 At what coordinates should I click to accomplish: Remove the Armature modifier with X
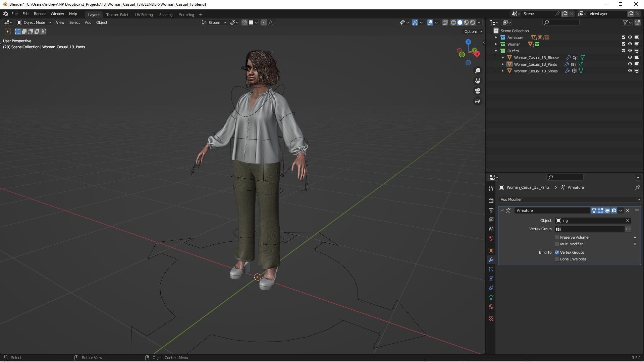(x=628, y=210)
